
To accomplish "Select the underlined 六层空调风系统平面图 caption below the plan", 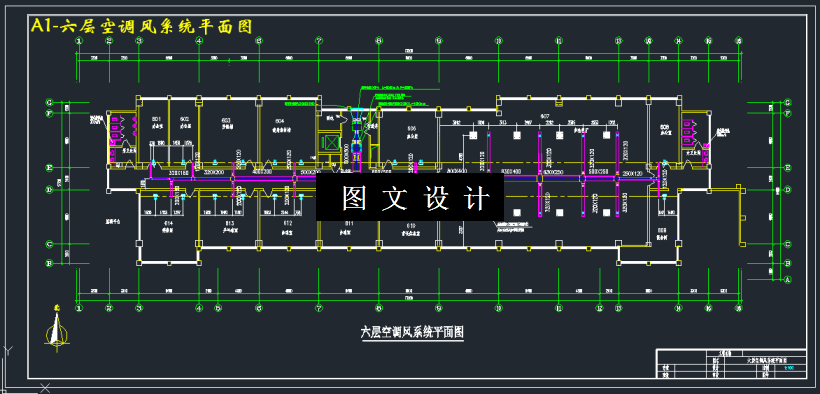I will (x=412, y=332).
